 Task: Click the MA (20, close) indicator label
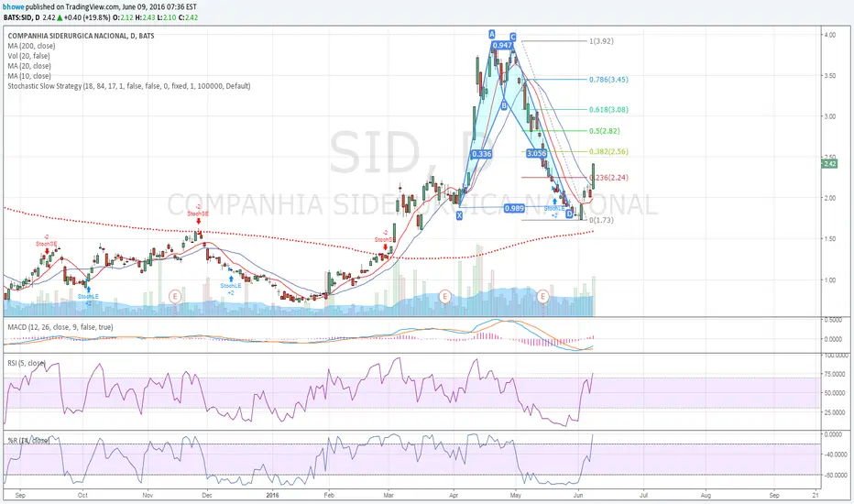coord(29,66)
